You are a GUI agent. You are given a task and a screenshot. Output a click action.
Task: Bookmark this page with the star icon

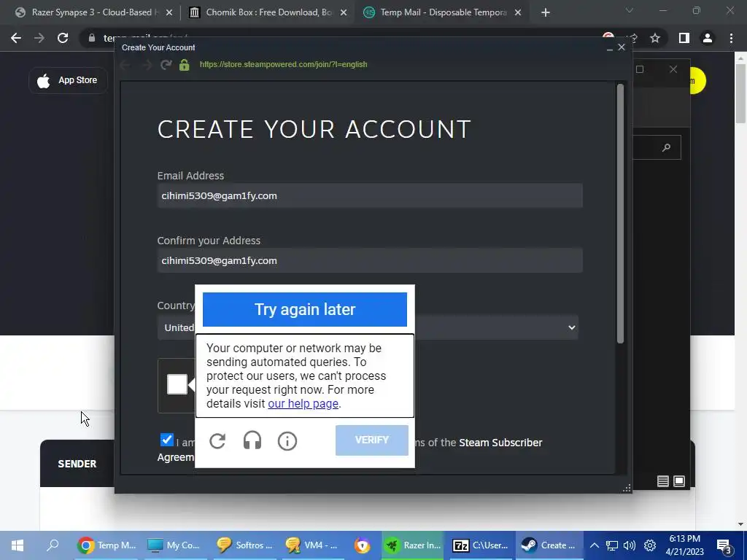tap(655, 38)
